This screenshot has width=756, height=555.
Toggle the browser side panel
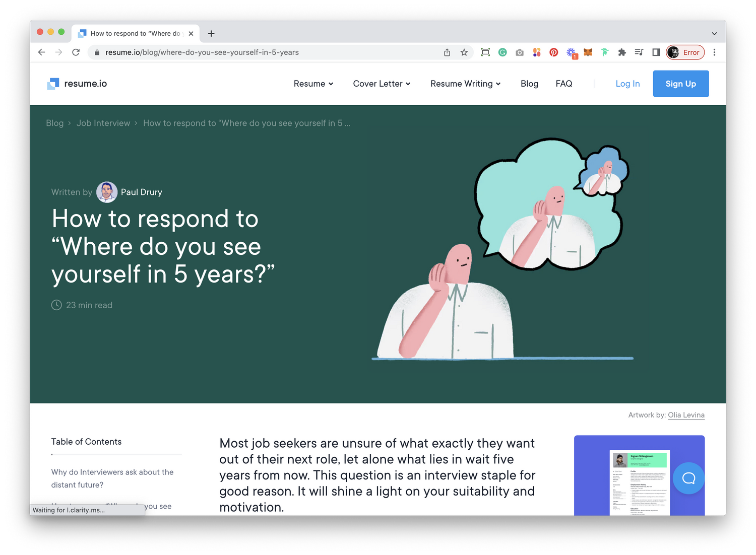pyautogui.click(x=656, y=52)
